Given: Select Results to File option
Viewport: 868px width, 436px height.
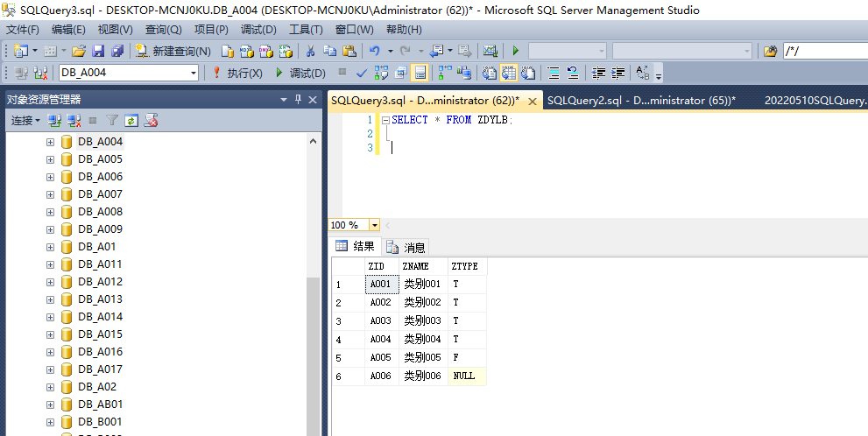Looking at the screenshot, I should coord(528,73).
